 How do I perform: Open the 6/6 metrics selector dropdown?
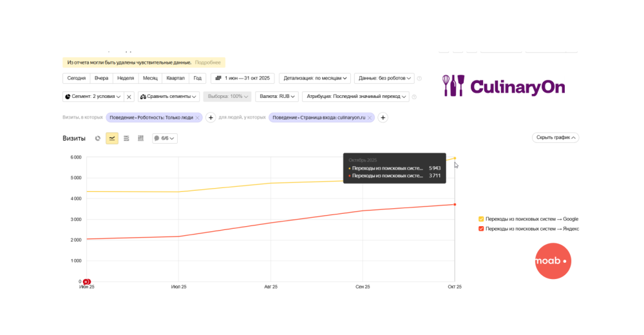click(164, 138)
